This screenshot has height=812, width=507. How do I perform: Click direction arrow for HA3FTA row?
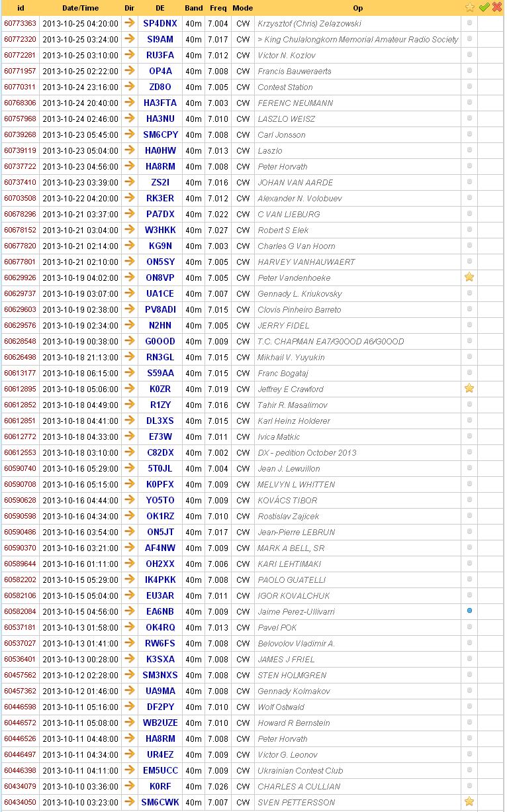pos(130,102)
